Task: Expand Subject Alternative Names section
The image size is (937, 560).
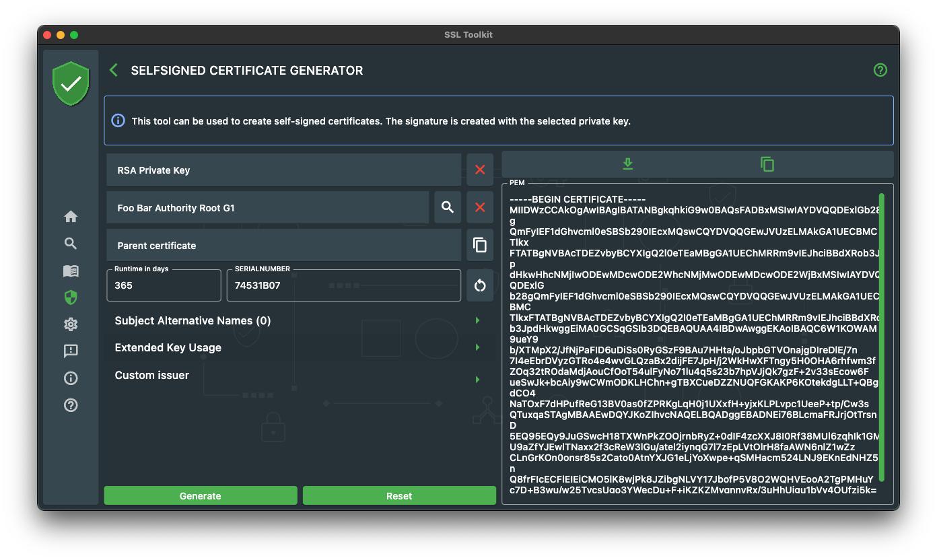Action: (x=477, y=320)
